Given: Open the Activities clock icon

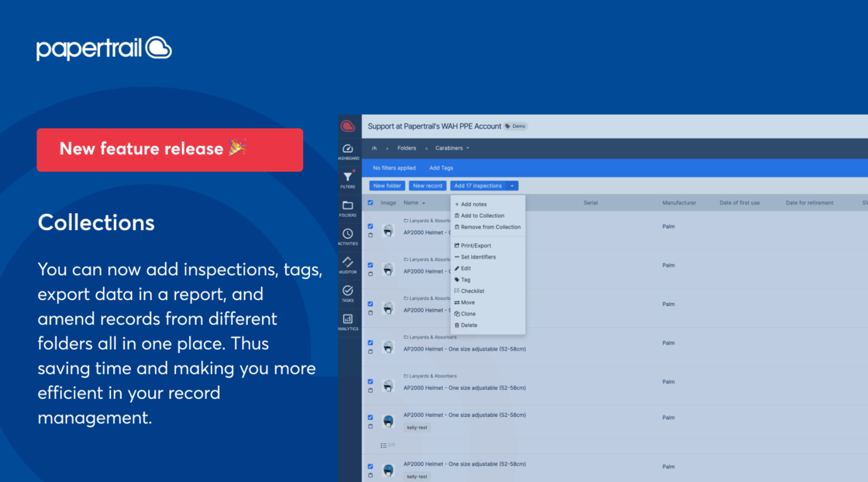Looking at the screenshot, I should tap(347, 234).
